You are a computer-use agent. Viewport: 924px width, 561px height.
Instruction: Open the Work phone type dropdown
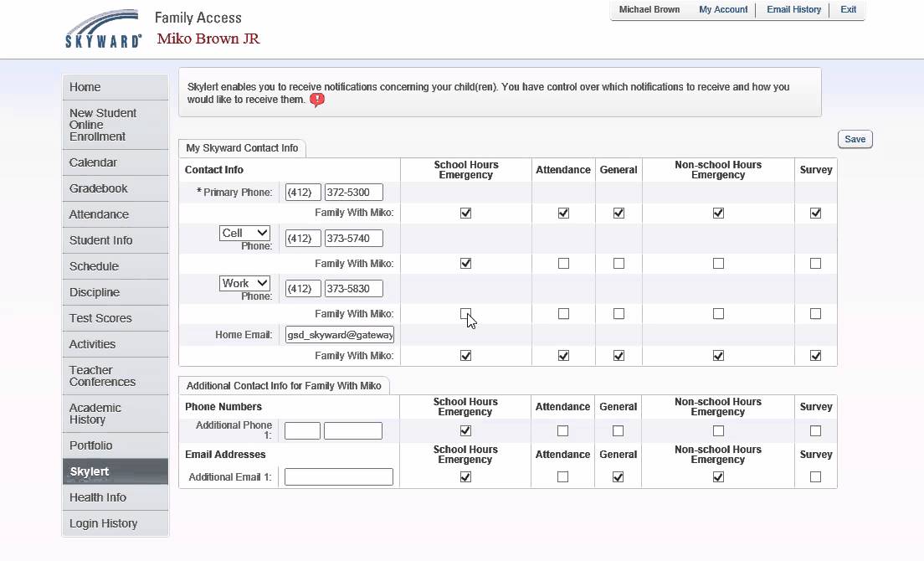(x=244, y=284)
